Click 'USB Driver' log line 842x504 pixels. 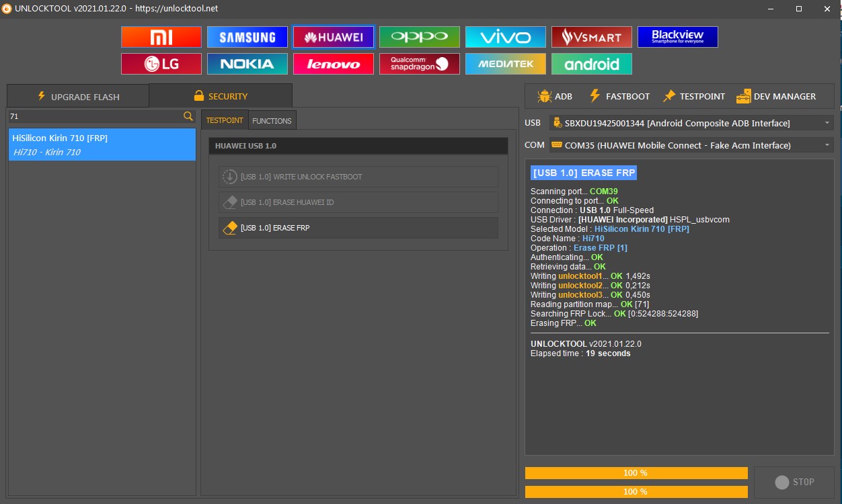tap(630, 220)
